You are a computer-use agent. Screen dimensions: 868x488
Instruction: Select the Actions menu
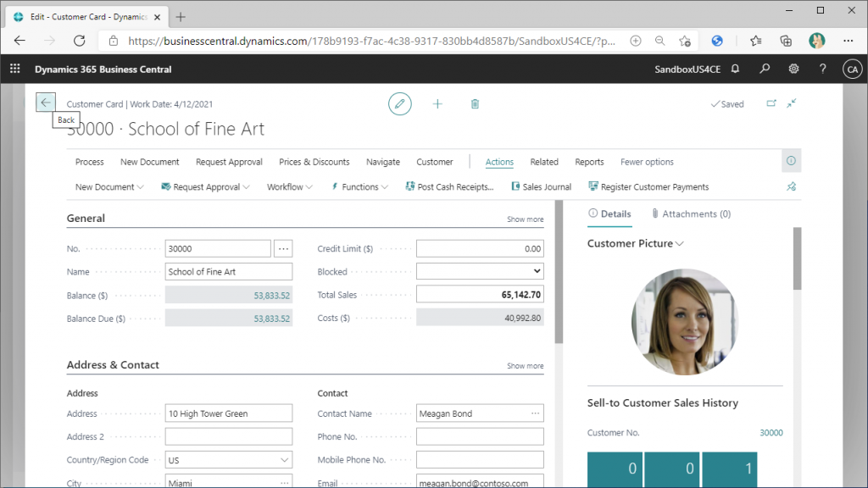pos(499,162)
